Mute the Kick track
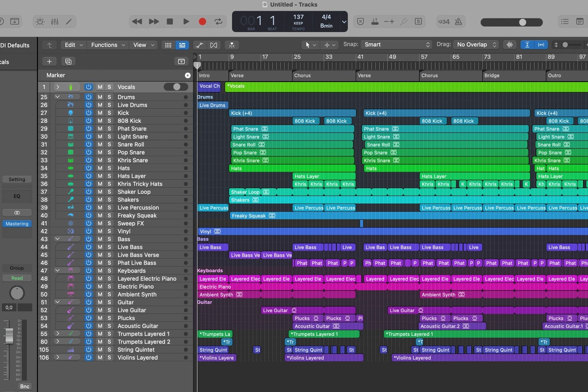The width and height of the screenshot is (588, 392). pos(100,113)
